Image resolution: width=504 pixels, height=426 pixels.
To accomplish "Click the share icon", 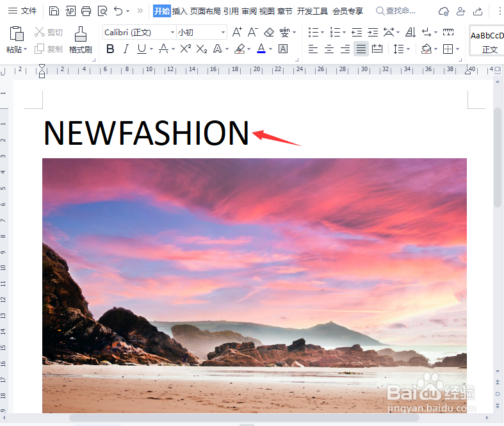I will [x=478, y=12].
